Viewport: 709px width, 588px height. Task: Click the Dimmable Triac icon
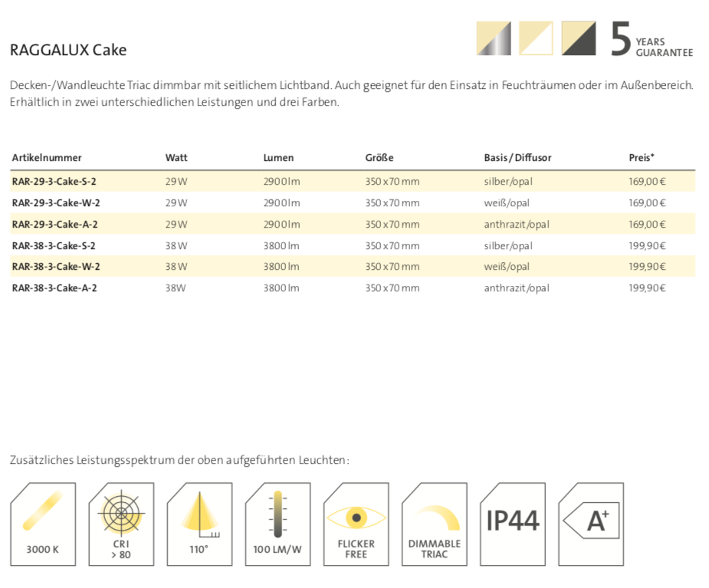tap(434, 524)
